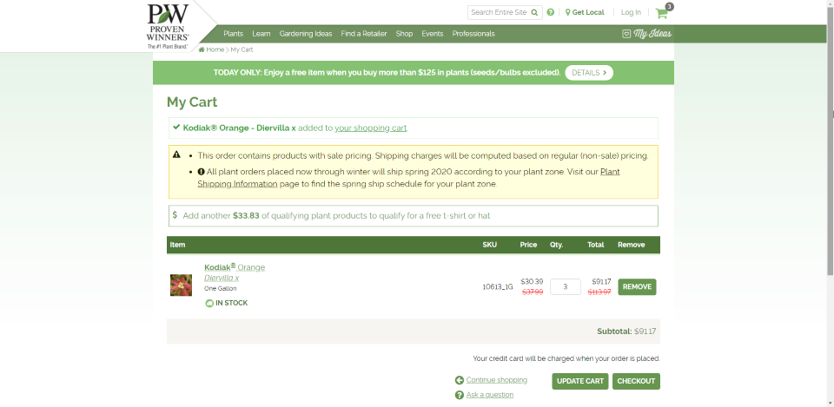The image size is (834, 407).
Task: Open the Gardening Ideas menu
Action: tap(305, 34)
